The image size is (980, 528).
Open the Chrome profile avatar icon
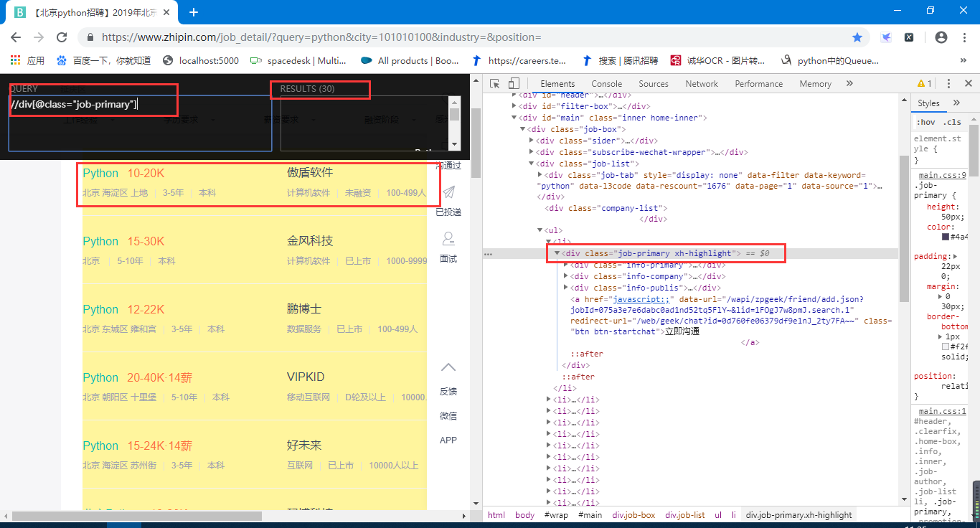pos(940,37)
